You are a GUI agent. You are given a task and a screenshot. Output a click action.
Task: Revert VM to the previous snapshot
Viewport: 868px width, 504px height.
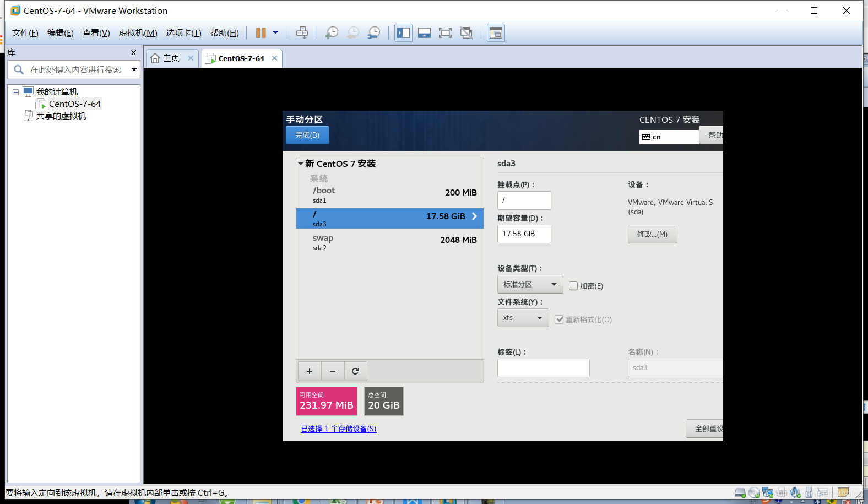[352, 32]
